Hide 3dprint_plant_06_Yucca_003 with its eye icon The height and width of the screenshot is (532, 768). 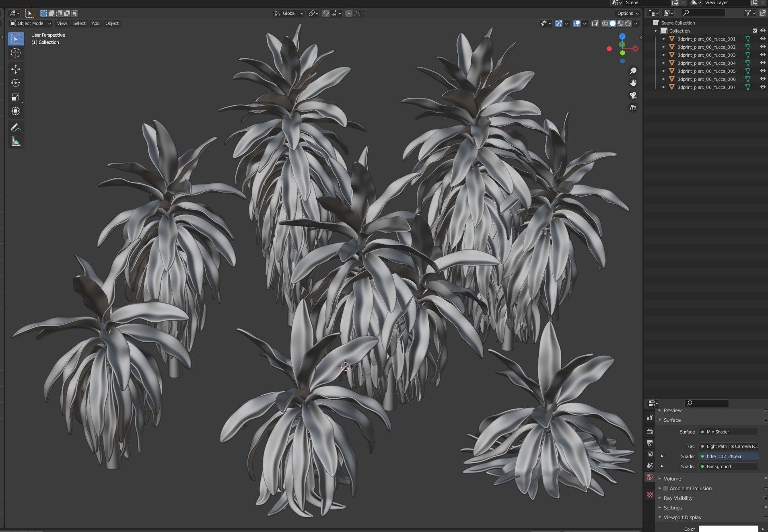[x=762, y=55]
